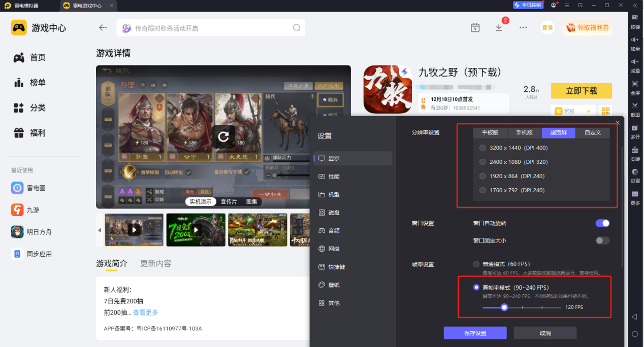Click the search field 传奇限时秒杀活动开启

(x=211, y=28)
